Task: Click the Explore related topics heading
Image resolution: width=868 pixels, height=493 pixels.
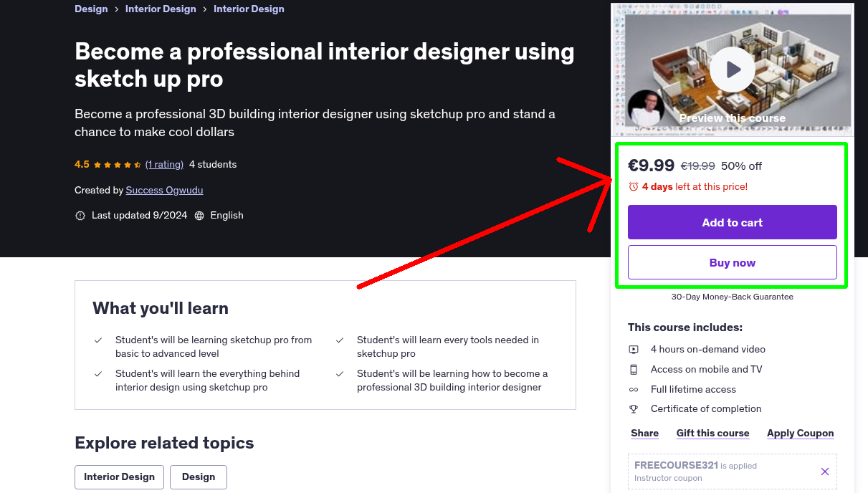Action: [x=164, y=443]
